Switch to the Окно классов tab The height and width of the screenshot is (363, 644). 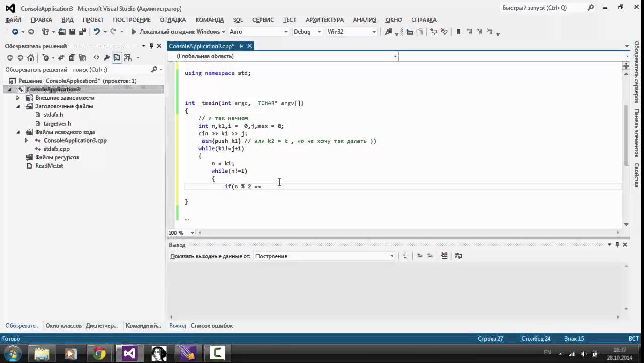point(63,326)
